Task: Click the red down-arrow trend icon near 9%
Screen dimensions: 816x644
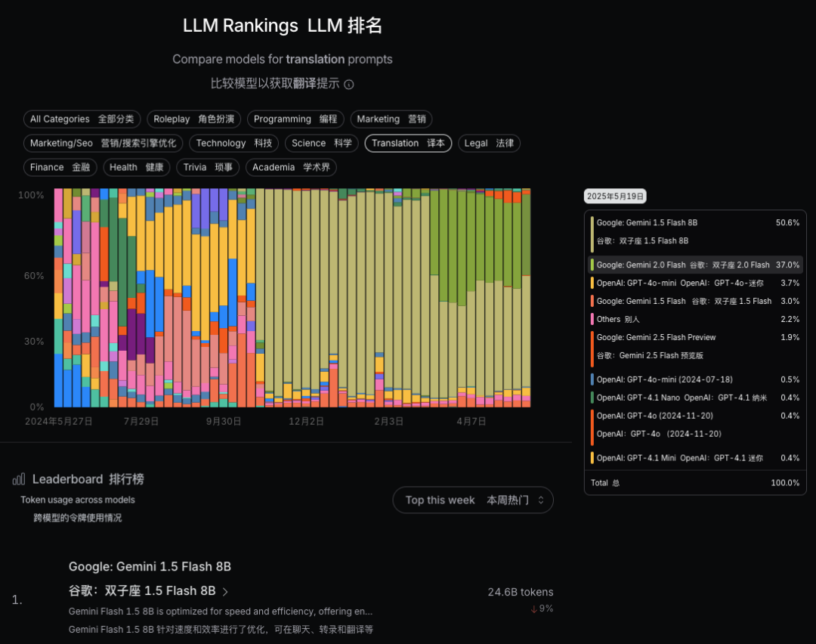Action: [533, 608]
